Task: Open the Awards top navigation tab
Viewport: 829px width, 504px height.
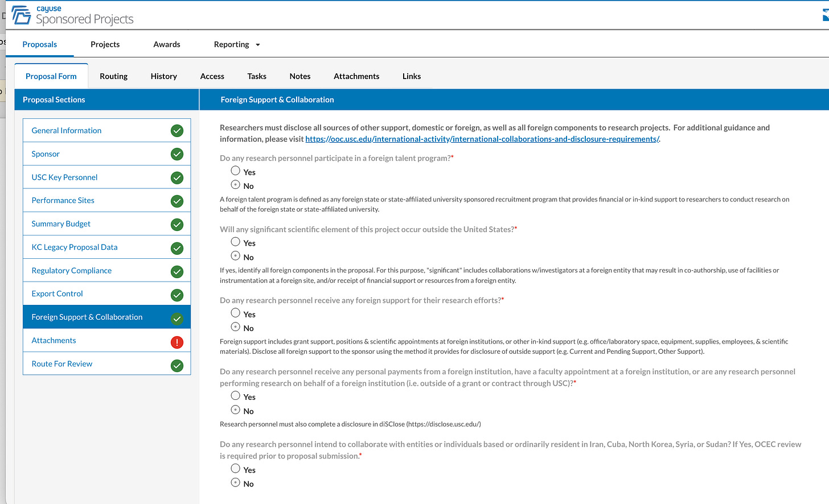Action: [x=167, y=44]
